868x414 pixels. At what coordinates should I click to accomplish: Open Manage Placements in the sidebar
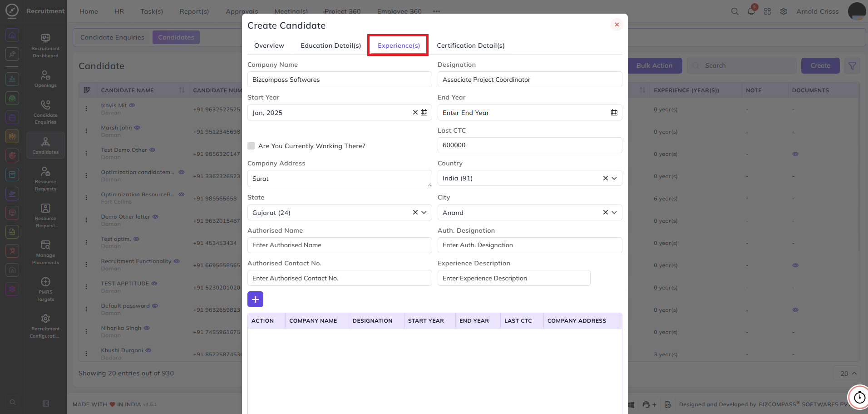coord(45,252)
